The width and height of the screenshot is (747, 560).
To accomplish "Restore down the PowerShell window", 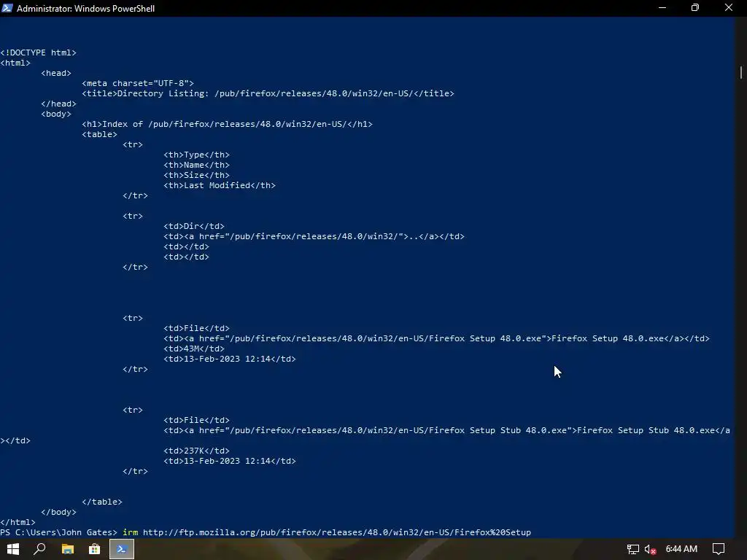I will click(x=695, y=8).
